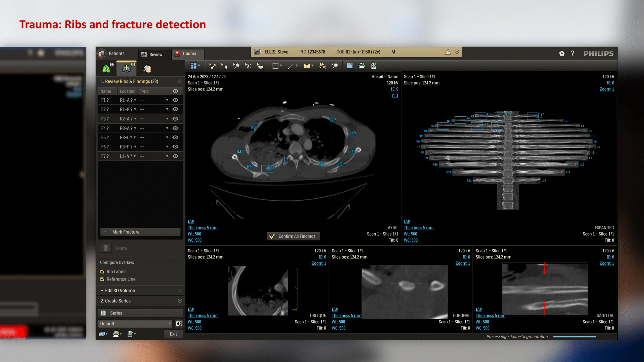Open the spine analysis icon
644x362 pixels.
pyautogui.click(x=147, y=69)
